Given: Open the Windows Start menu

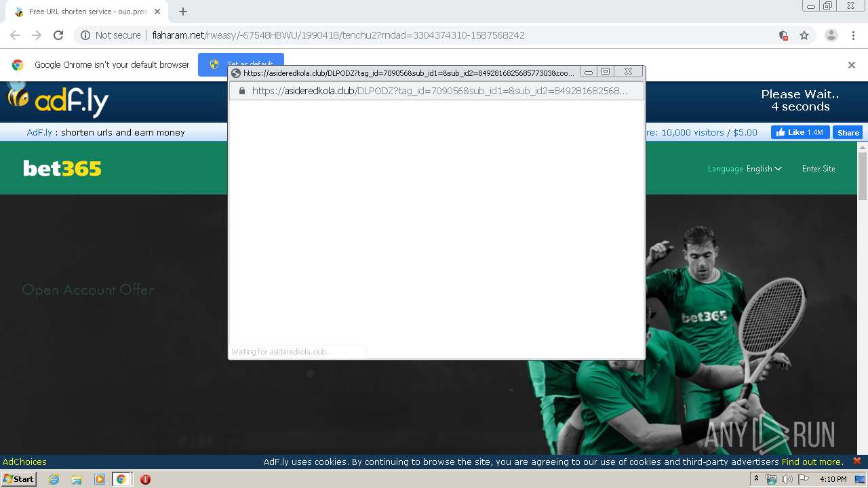Looking at the screenshot, I should [x=19, y=479].
